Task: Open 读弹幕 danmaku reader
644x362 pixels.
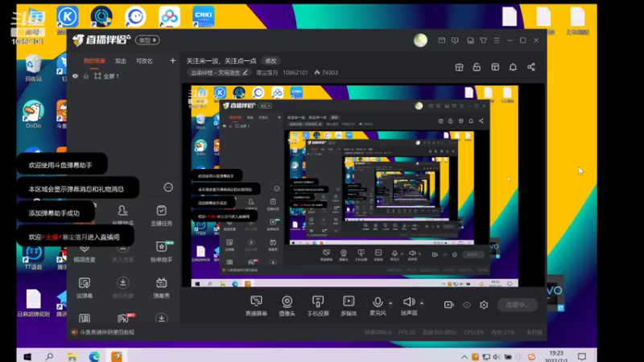Action: pos(85,287)
